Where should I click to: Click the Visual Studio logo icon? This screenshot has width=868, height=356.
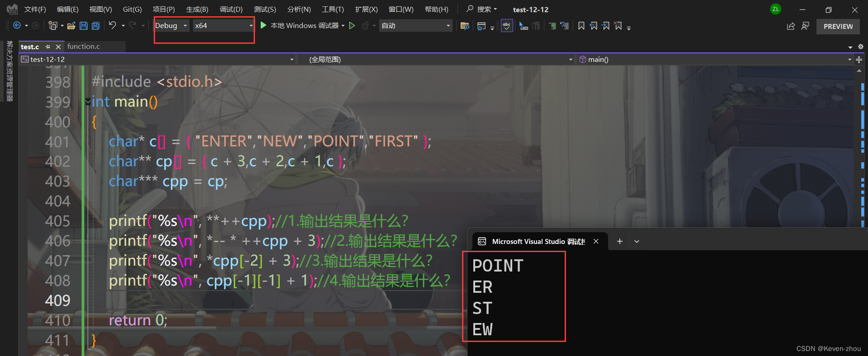tap(12, 9)
